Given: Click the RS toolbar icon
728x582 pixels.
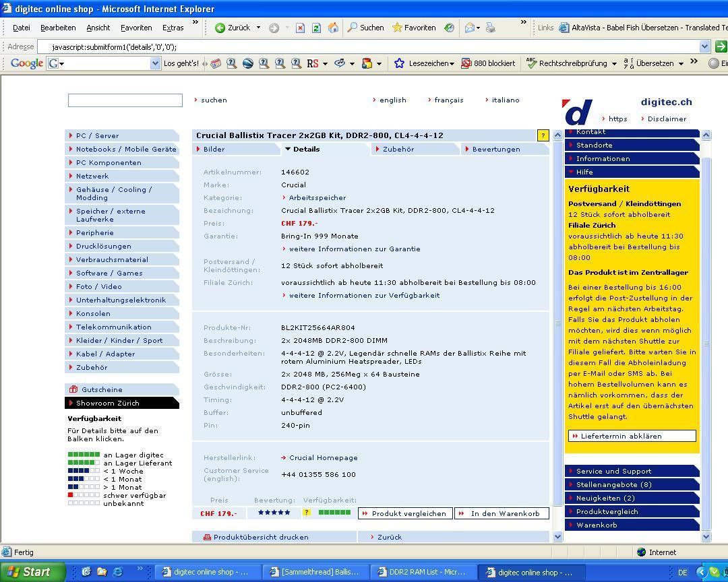Looking at the screenshot, I should click(x=313, y=63).
